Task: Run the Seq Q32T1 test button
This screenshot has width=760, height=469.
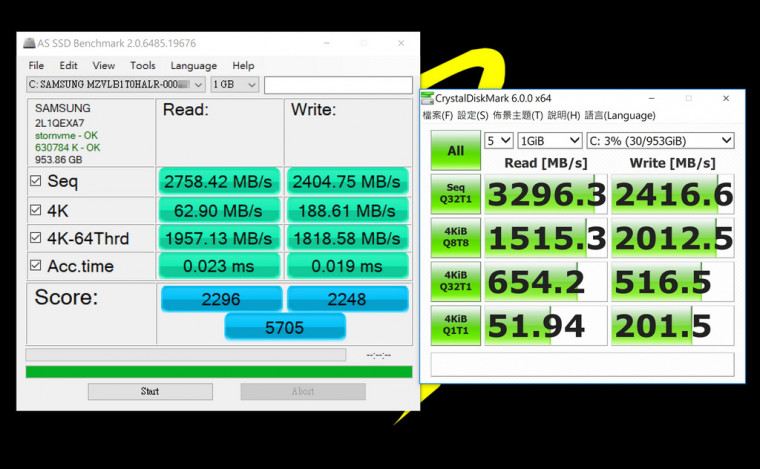Action: (x=456, y=194)
